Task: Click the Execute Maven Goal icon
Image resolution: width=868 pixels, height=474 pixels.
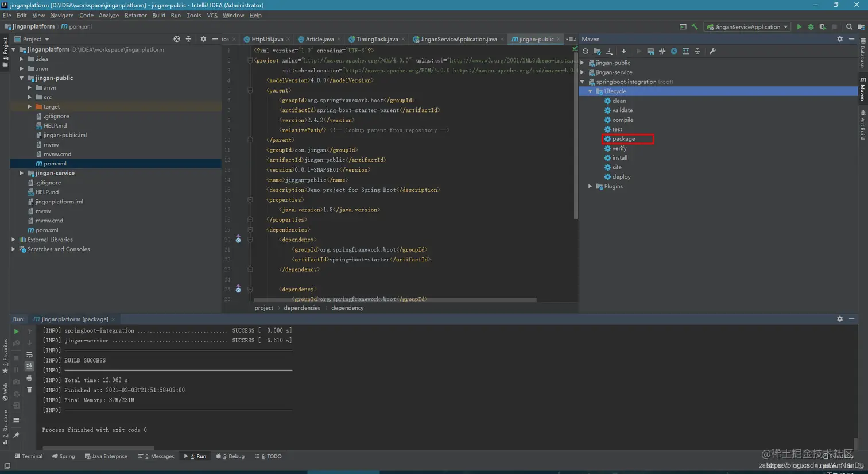Action: pos(650,52)
